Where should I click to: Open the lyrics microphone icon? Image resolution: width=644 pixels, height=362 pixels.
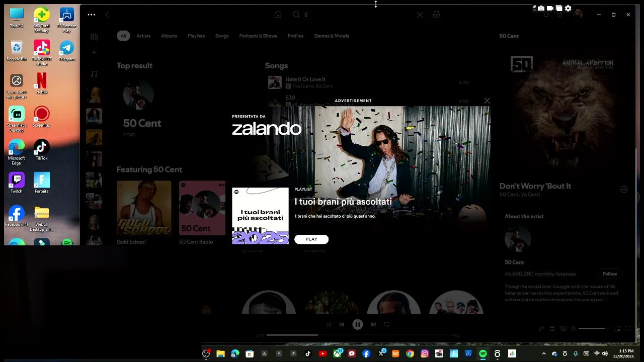(541, 328)
